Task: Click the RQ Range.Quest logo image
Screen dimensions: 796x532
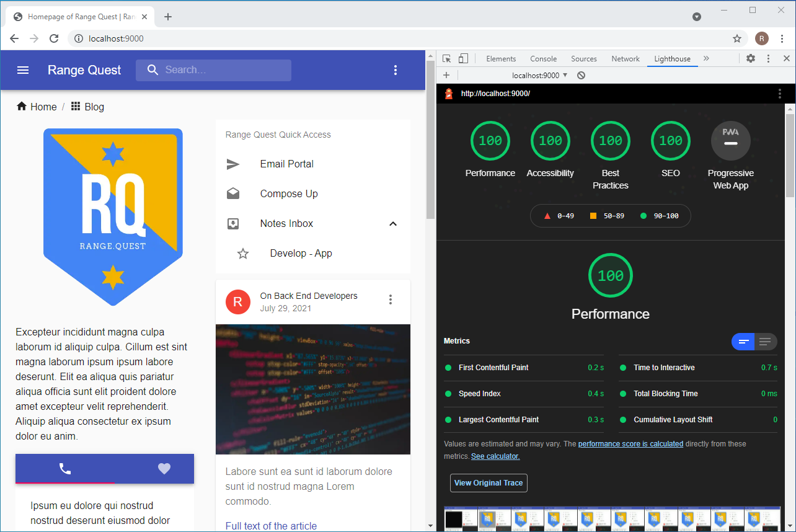Action: pyautogui.click(x=113, y=217)
